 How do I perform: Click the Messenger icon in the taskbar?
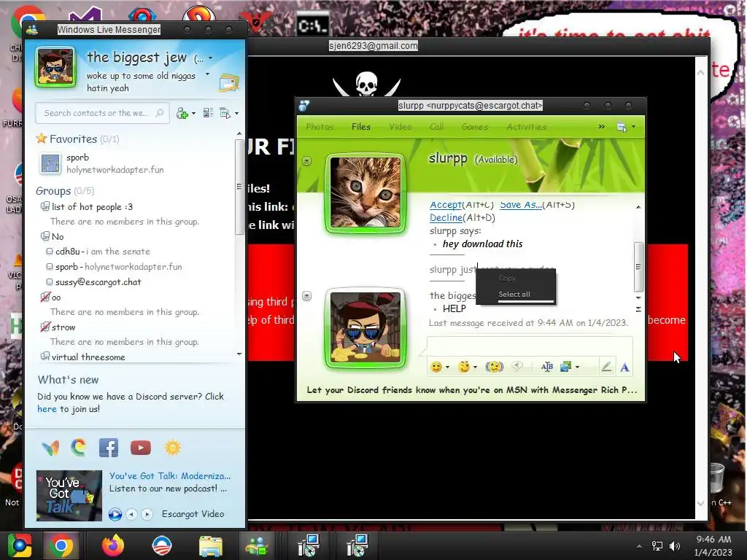click(256, 545)
